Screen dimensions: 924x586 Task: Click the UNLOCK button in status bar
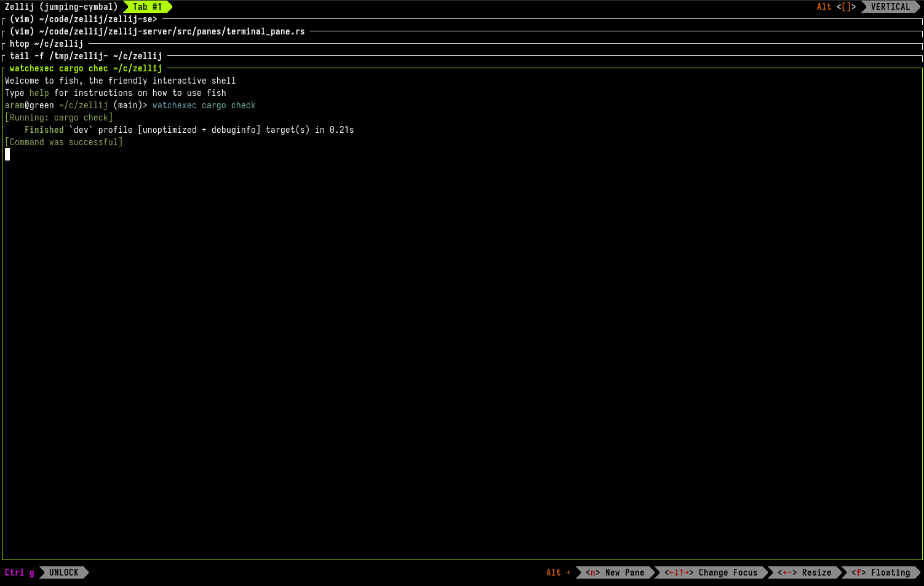64,572
